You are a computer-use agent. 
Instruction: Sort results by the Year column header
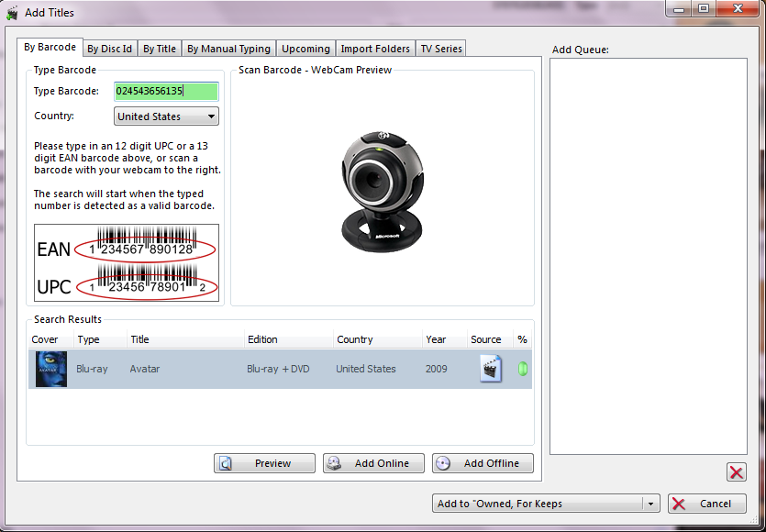click(437, 339)
